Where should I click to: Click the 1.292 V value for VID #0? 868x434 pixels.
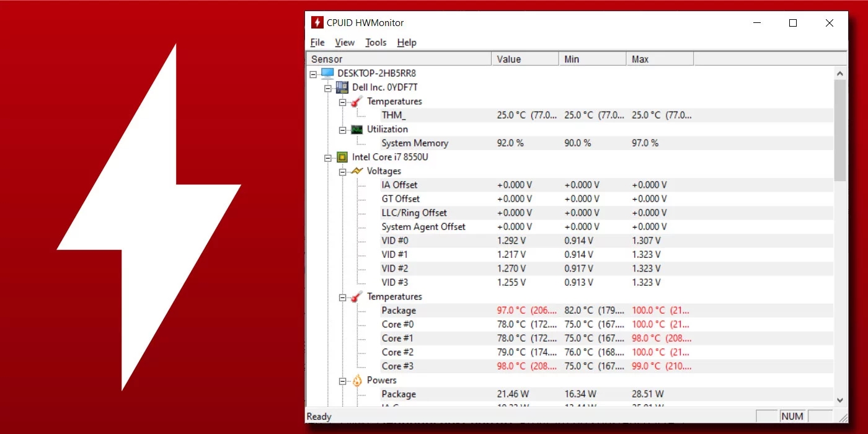click(511, 241)
